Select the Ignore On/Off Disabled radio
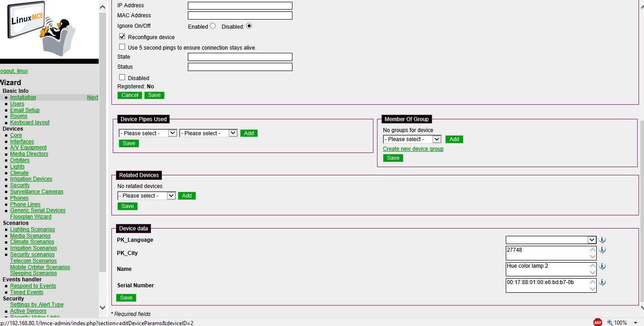Image resolution: width=644 pixels, height=326 pixels. (249, 26)
